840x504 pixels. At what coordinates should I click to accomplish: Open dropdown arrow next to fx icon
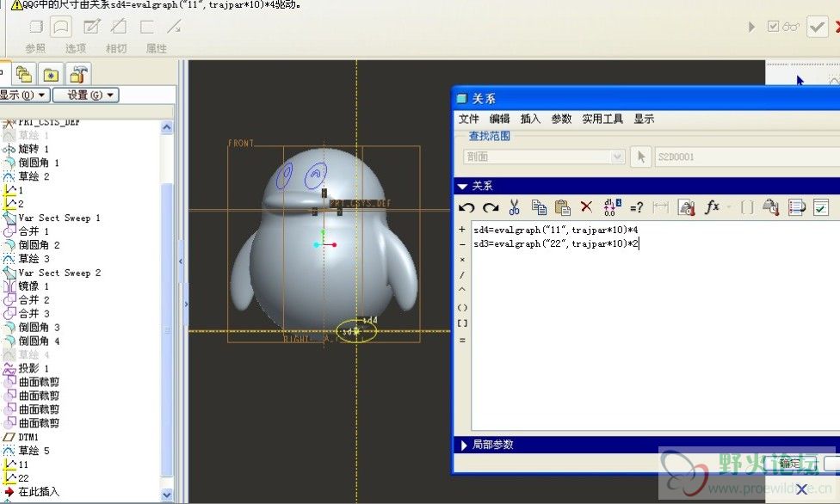point(729,207)
